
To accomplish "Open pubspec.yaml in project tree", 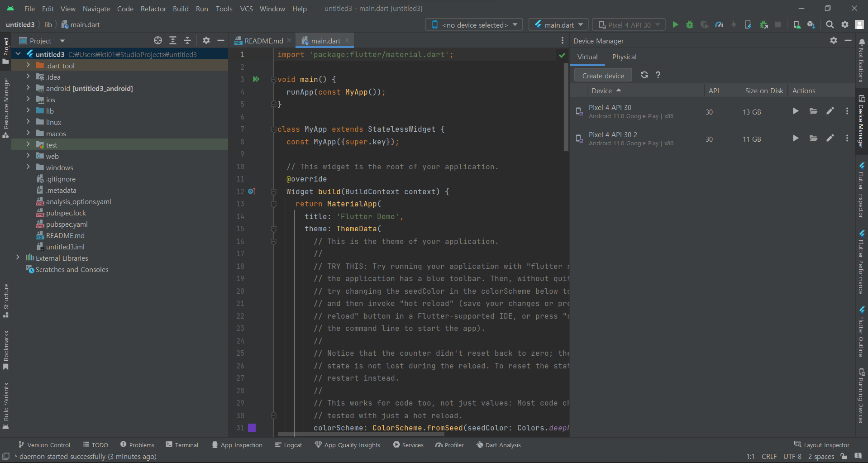I will (x=67, y=224).
